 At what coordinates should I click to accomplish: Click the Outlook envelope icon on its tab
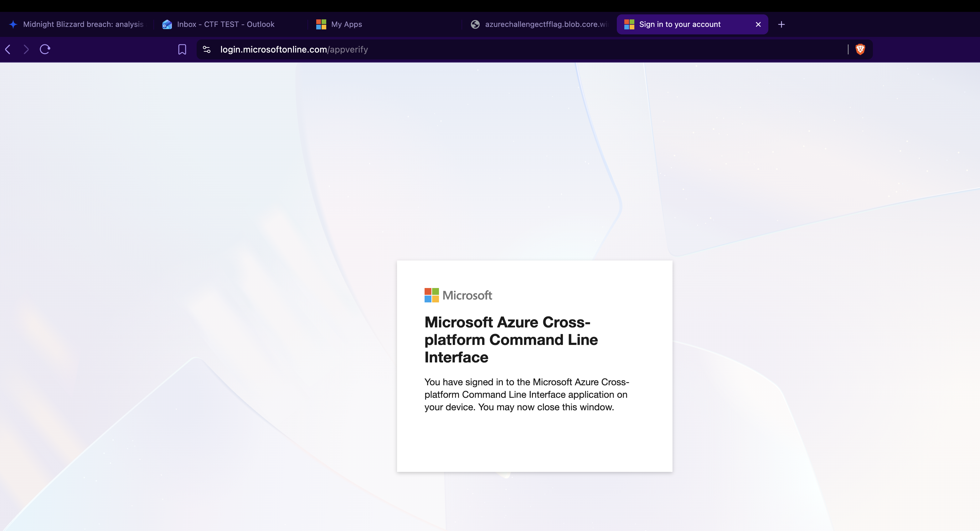(x=167, y=24)
